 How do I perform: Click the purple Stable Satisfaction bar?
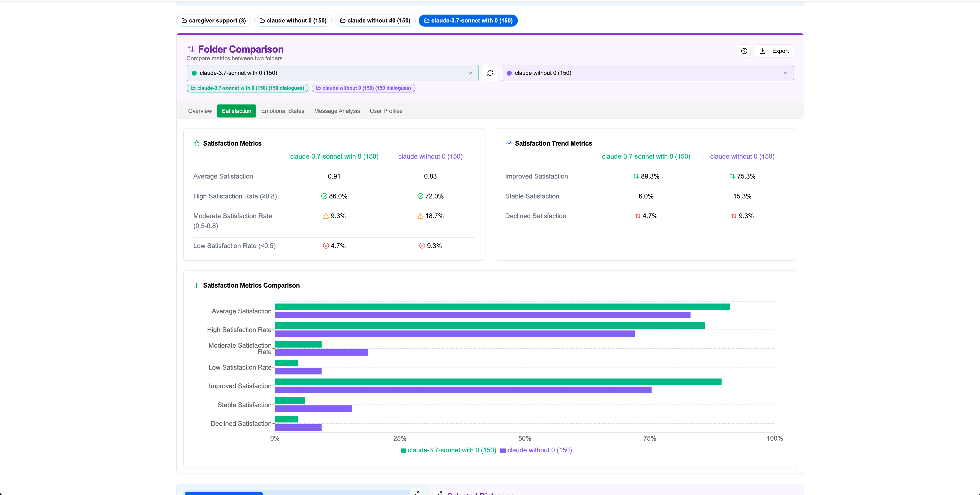click(313, 409)
